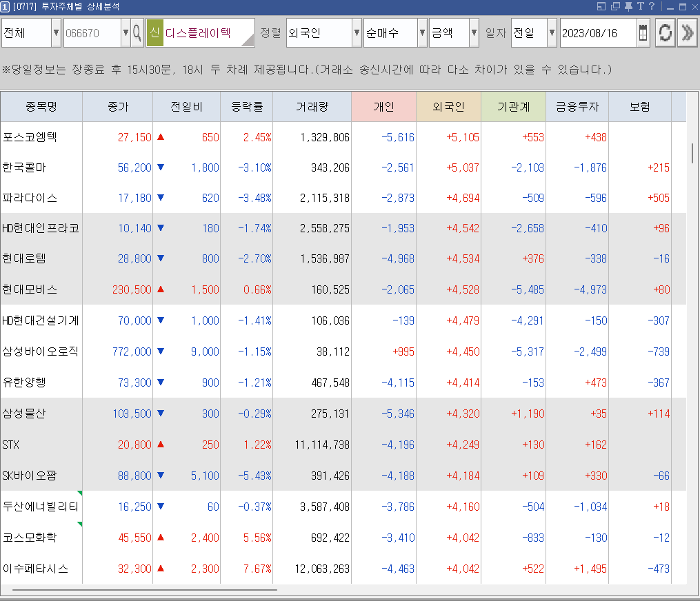Sort by the 종목명 column header
Viewport: 700px width, 601px height.
(41, 107)
